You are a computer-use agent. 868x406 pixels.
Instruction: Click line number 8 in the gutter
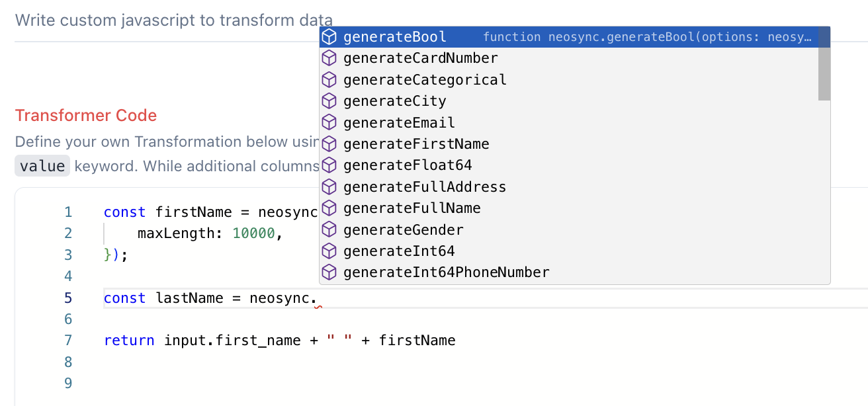click(67, 362)
